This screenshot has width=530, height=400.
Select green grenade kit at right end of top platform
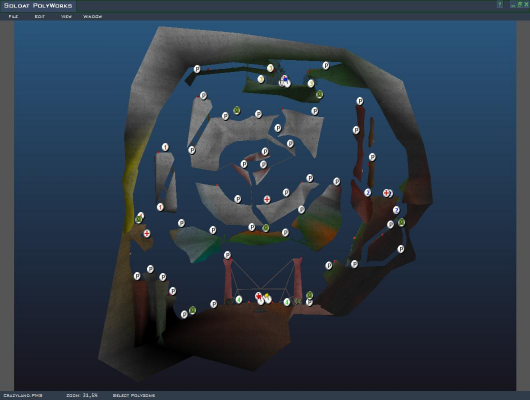[x=319, y=94]
